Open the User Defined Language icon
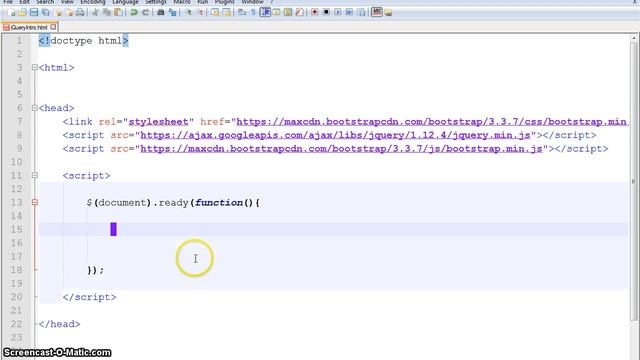Screen dimensions: 640x360 click(276, 12)
